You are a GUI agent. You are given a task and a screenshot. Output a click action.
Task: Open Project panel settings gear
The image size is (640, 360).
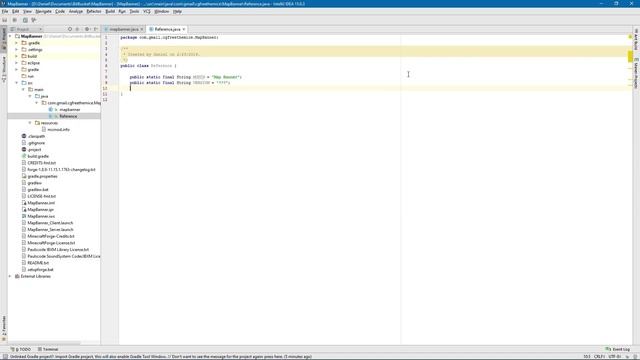coord(87,29)
